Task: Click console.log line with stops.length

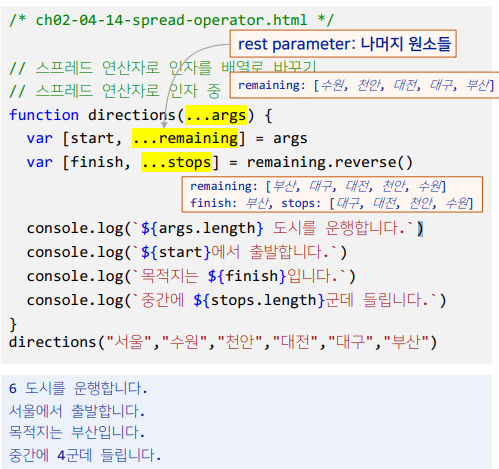Action: point(236,300)
